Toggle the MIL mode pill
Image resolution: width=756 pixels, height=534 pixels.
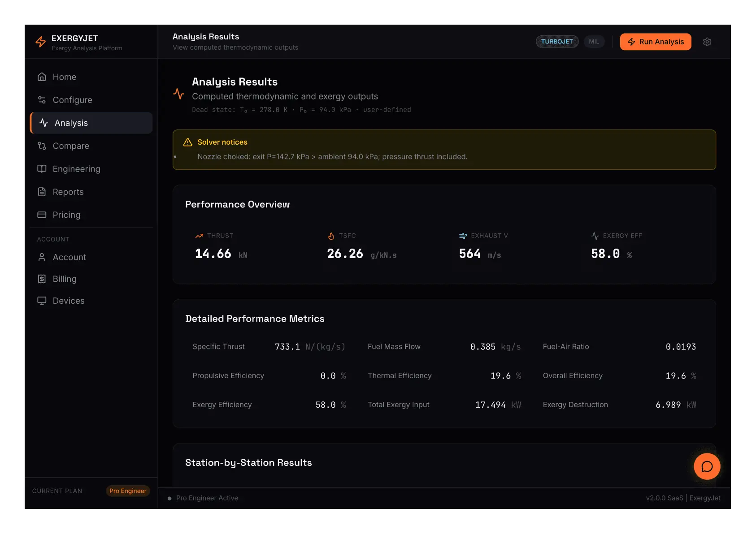pos(594,42)
